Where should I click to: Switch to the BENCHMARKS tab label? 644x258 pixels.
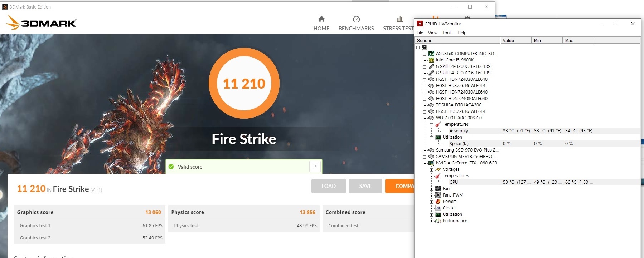coord(356,29)
